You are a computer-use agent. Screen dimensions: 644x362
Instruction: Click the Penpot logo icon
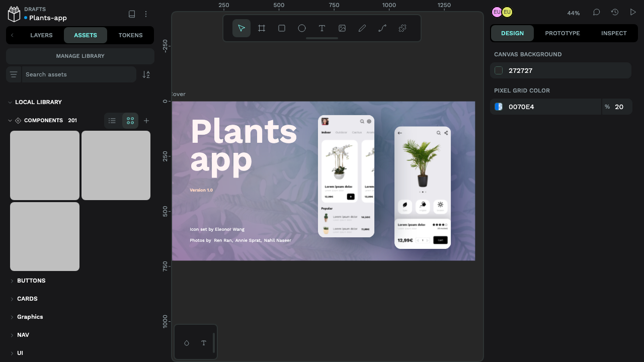coord(14,14)
